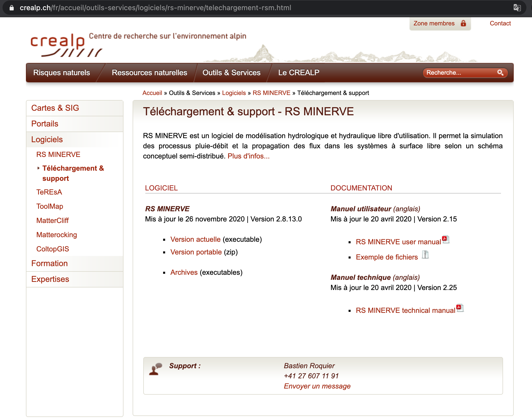Click Manuel utilisateur (anglais) heading
This screenshot has width=532, height=419.
[375, 209]
